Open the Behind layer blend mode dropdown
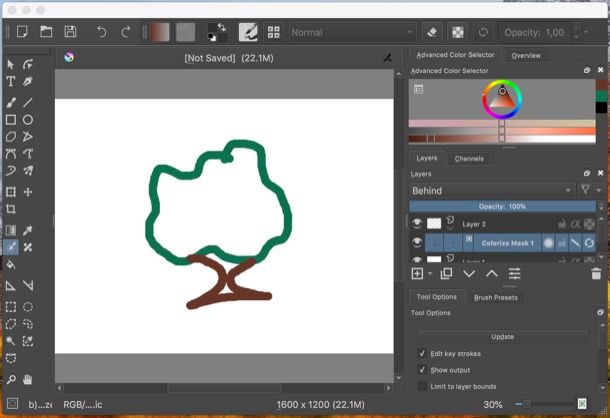 492,191
